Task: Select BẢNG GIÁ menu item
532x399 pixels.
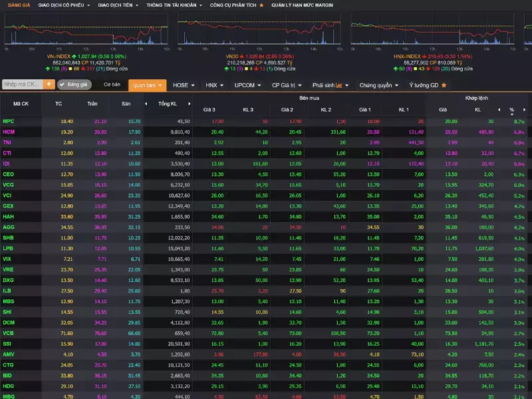Action: click(x=19, y=5)
